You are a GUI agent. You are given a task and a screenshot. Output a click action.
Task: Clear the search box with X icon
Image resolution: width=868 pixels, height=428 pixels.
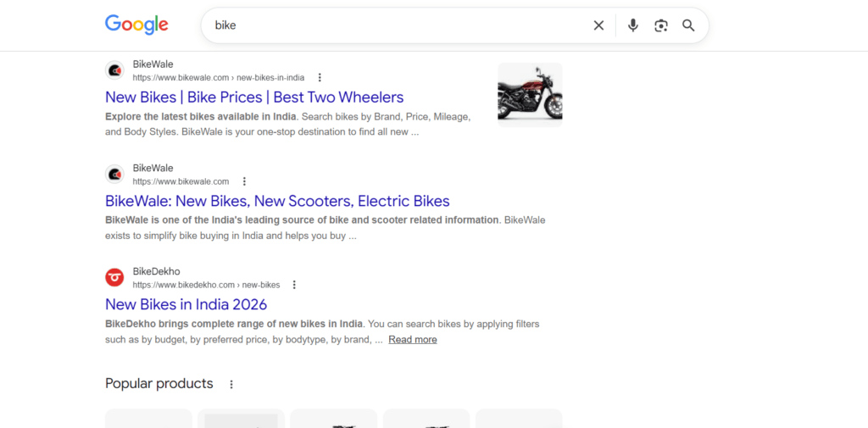point(598,25)
